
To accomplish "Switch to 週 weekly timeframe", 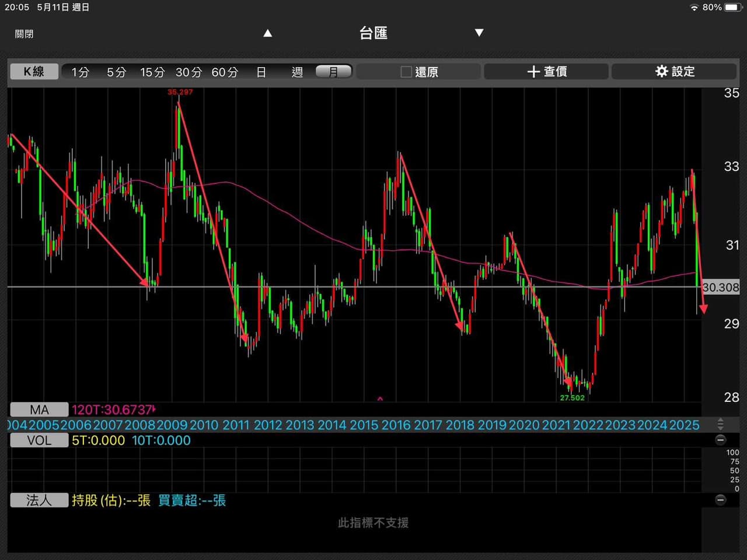I will (297, 72).
